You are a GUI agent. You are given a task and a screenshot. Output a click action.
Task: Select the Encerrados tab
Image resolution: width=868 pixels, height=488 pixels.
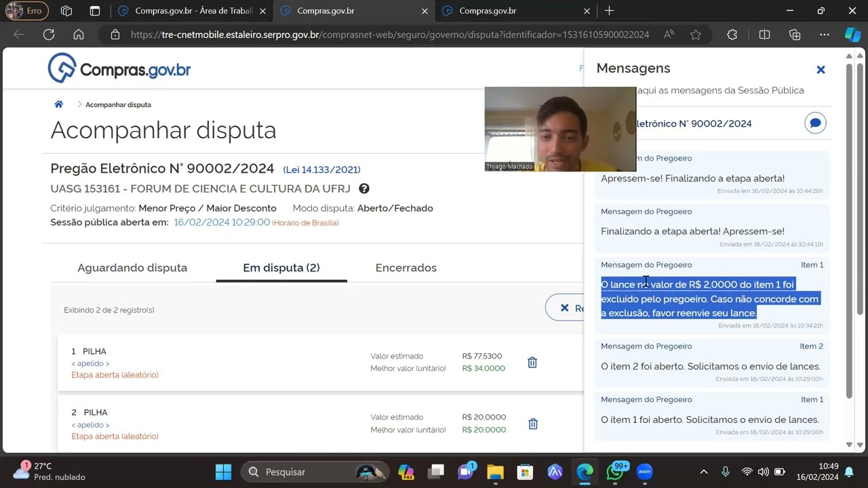click(406, 268)
